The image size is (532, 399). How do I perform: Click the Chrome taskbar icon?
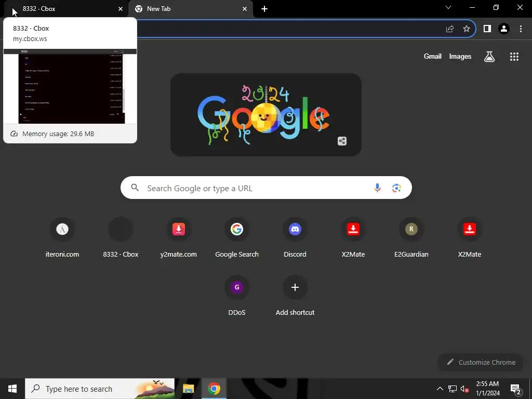[214, 389]
